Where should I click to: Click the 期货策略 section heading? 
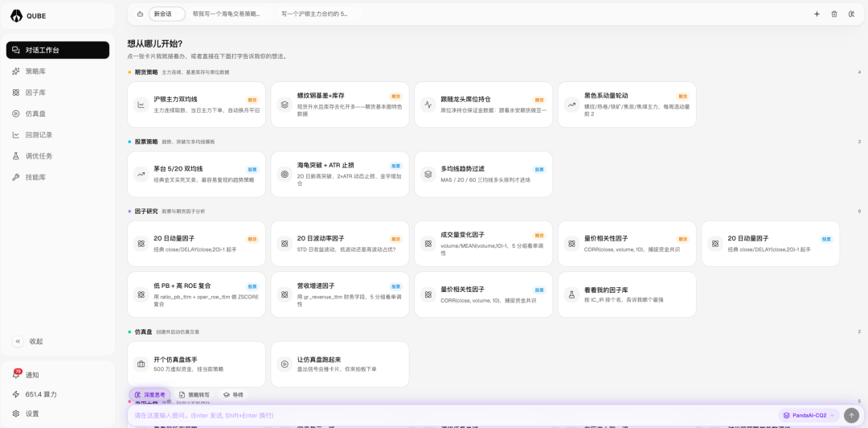coord(146,72)
